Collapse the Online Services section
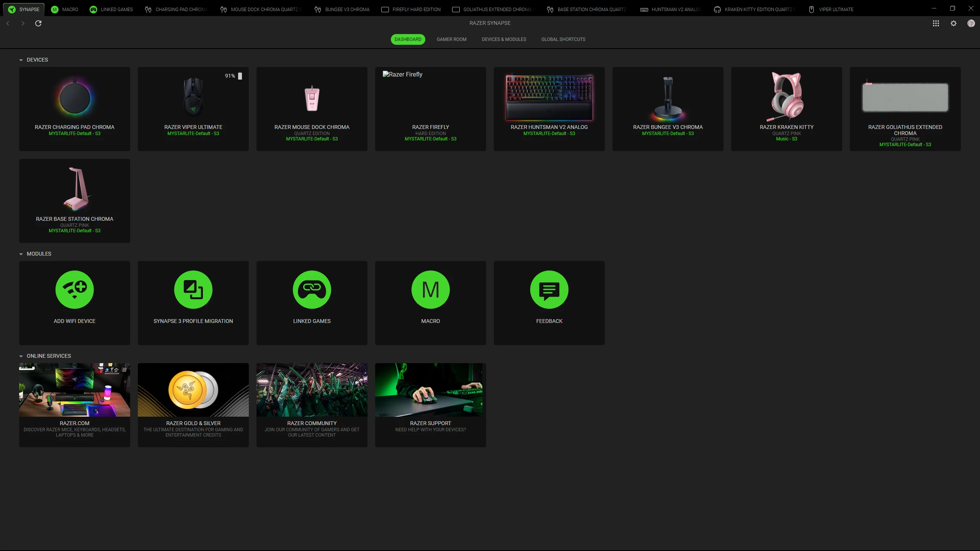Screen dimensions: 980x551 tap(21, 356)
